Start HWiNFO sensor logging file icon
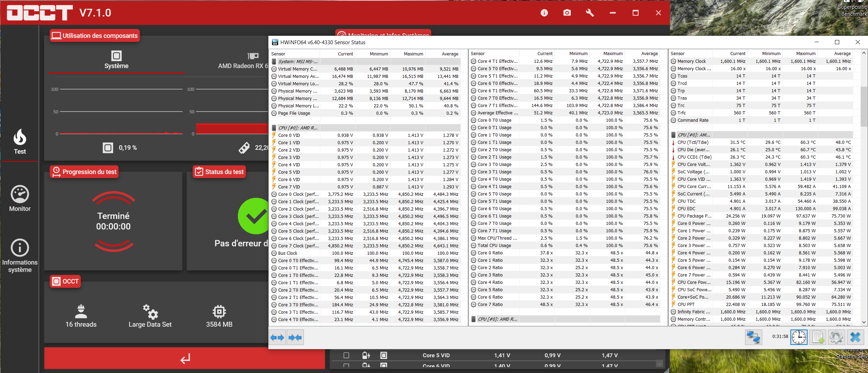The width and height of the screenshot is (868, 373). pyautogui.click(x=818, y=337)
